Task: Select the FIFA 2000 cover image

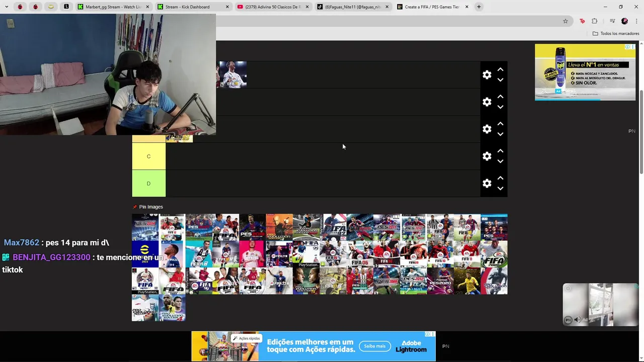Action: pos(494,254)
